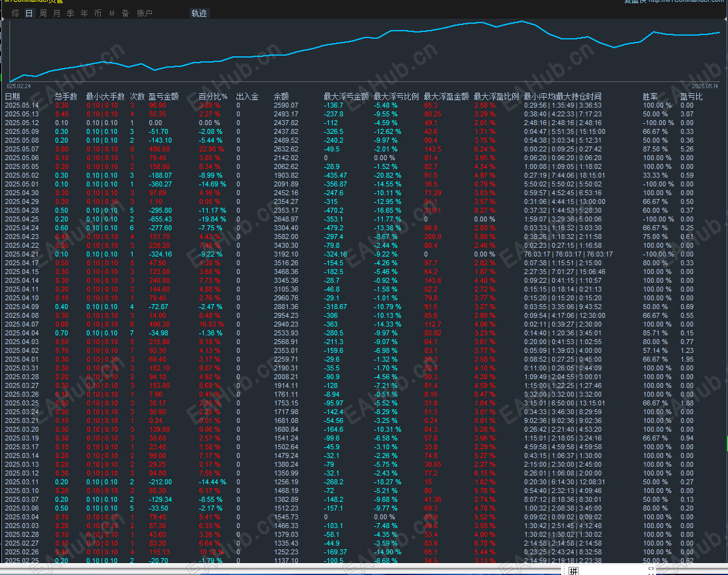Click the -360.27 loss amount cell
This screenshot has width=728, height=575.
[160, 185]
